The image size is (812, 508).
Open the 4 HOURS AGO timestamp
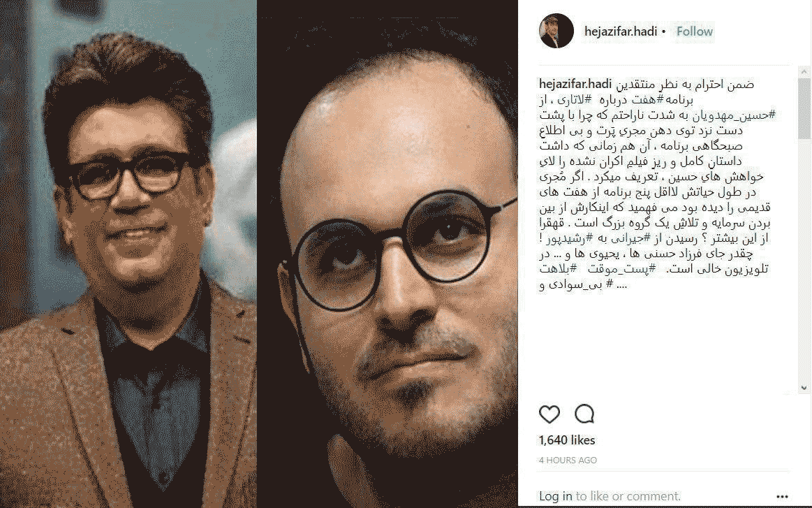tap(568, 460)
